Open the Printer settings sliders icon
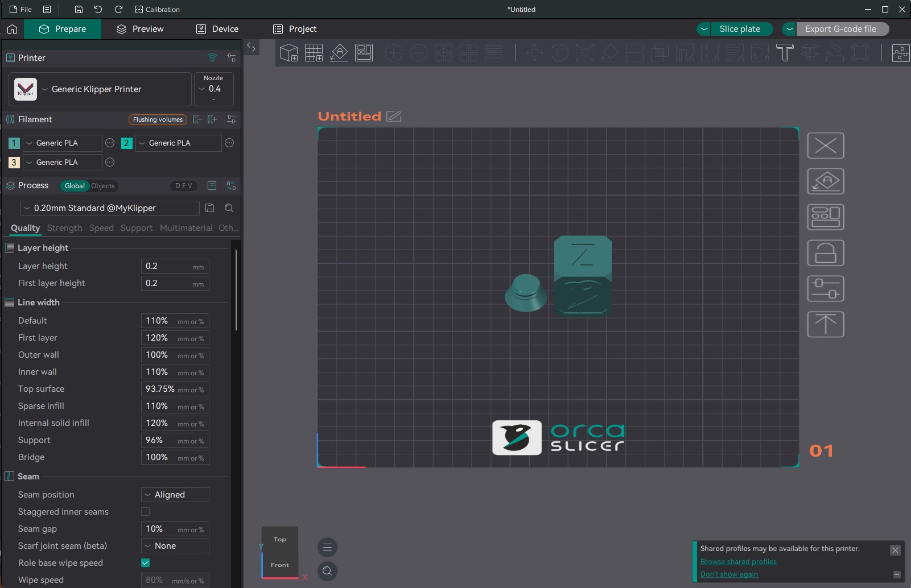Screen dimensions: 911x588 click(231, 58)
